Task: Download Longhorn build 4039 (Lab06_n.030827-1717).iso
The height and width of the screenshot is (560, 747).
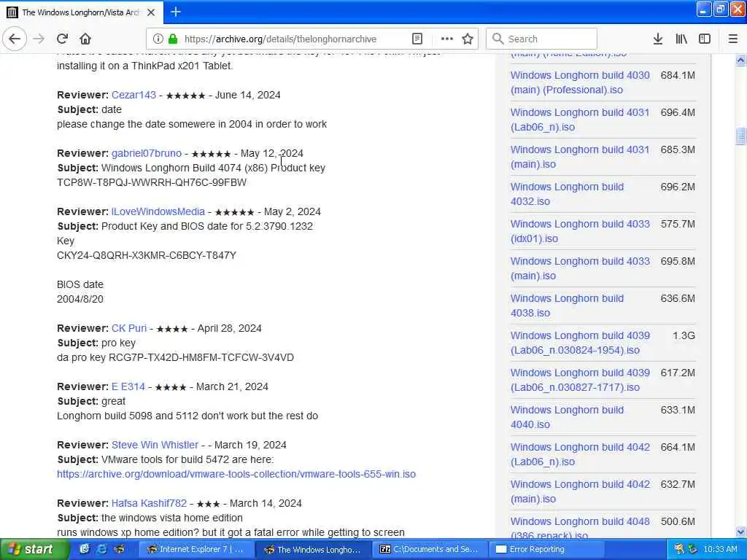Action: (580, 379)
